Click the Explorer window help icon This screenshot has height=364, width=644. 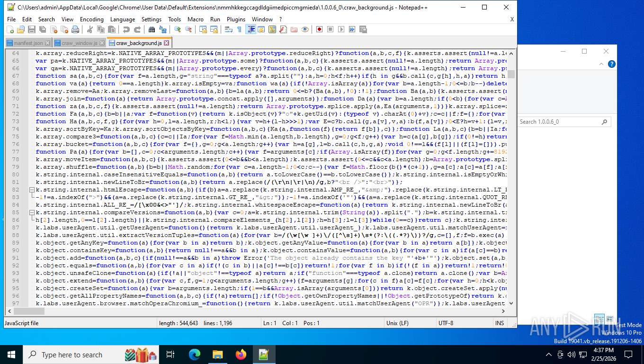tap(612, 64)
